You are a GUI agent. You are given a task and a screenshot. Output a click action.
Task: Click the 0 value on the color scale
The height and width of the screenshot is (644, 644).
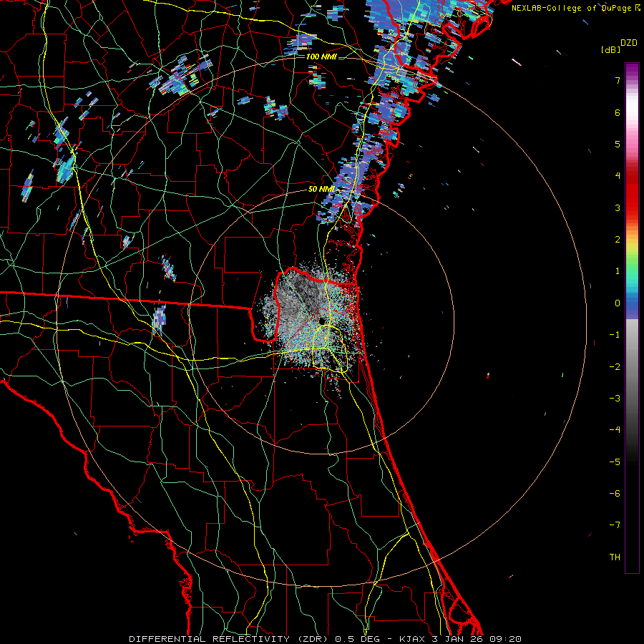coord(618,303)
